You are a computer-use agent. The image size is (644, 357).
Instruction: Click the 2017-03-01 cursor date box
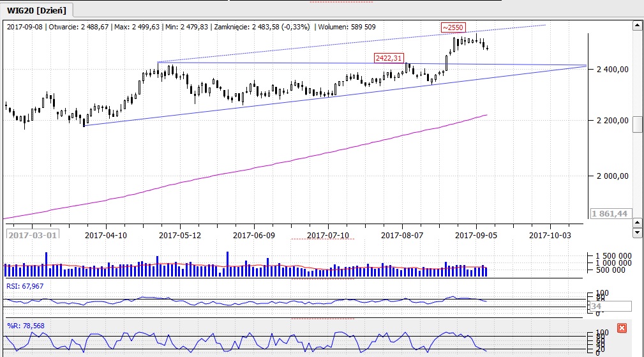pyautogui.click(x=32, y=235)
